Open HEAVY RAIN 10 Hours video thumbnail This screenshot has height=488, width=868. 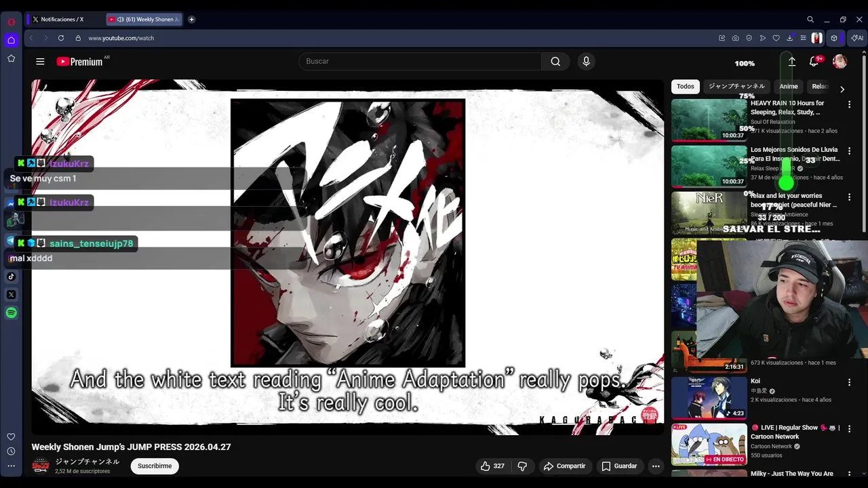[x=709, y=120]
